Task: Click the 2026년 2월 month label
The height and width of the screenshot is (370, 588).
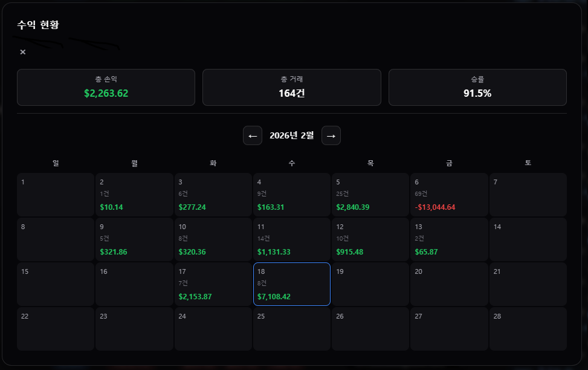Action: coord(292,136)
